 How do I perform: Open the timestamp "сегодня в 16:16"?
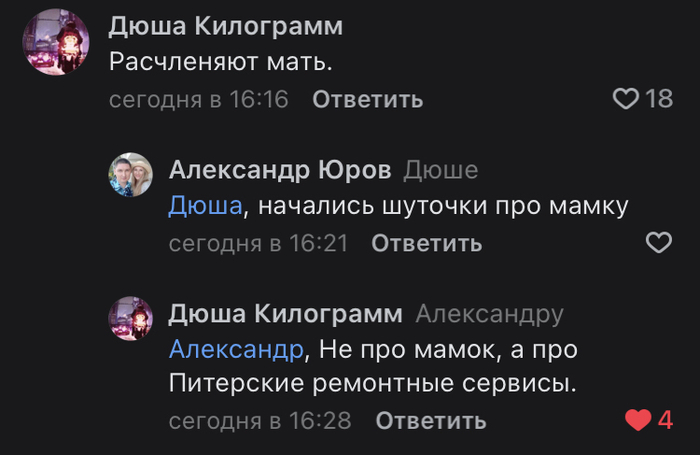coord(198,100)
